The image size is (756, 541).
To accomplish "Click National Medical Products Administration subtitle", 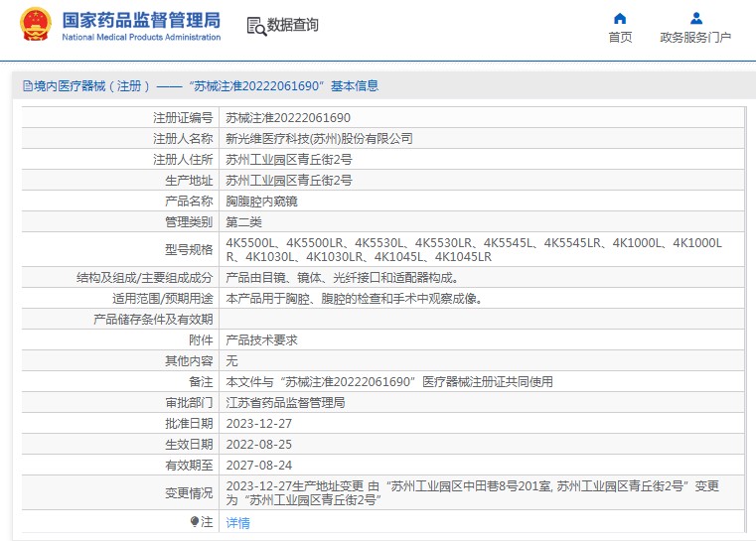I will tap(141, 37).
